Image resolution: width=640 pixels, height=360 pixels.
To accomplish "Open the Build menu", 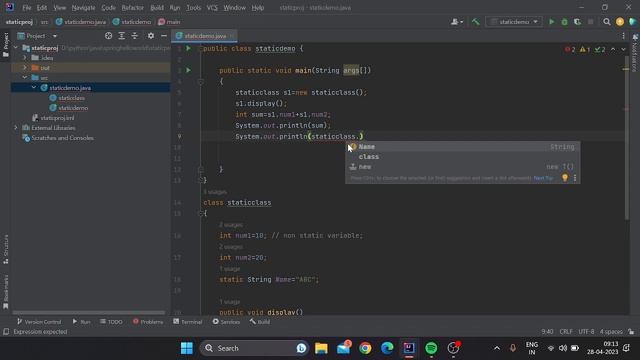I will coord(157,8).
